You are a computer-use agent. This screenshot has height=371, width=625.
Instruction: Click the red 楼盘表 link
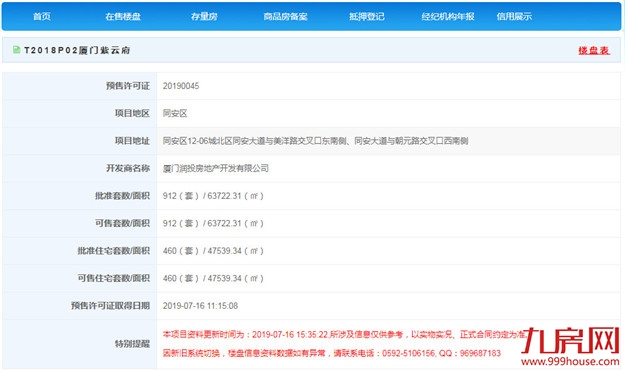594,50
